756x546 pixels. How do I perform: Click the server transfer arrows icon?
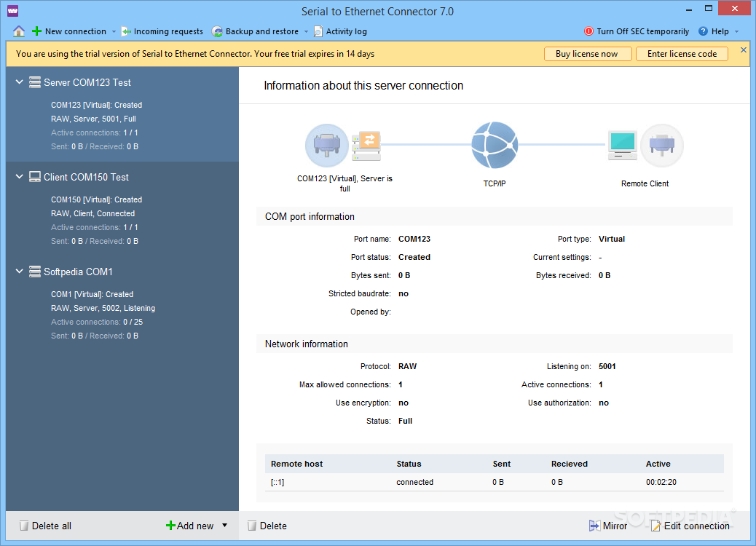(366, 146)
